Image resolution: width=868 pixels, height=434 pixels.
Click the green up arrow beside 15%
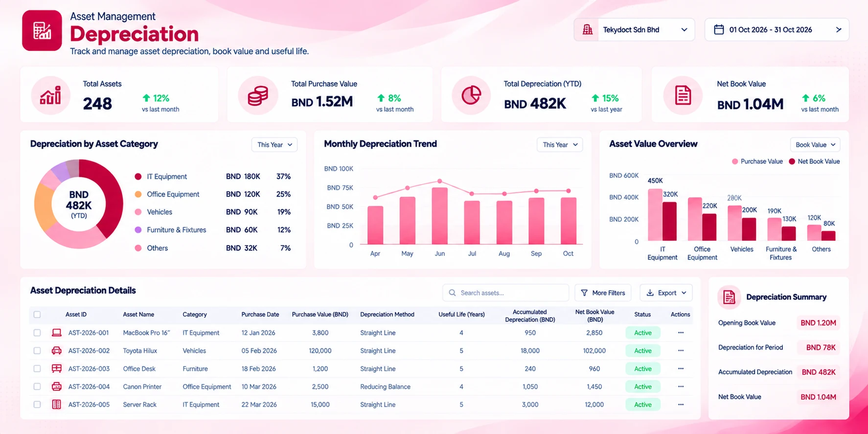595,98
